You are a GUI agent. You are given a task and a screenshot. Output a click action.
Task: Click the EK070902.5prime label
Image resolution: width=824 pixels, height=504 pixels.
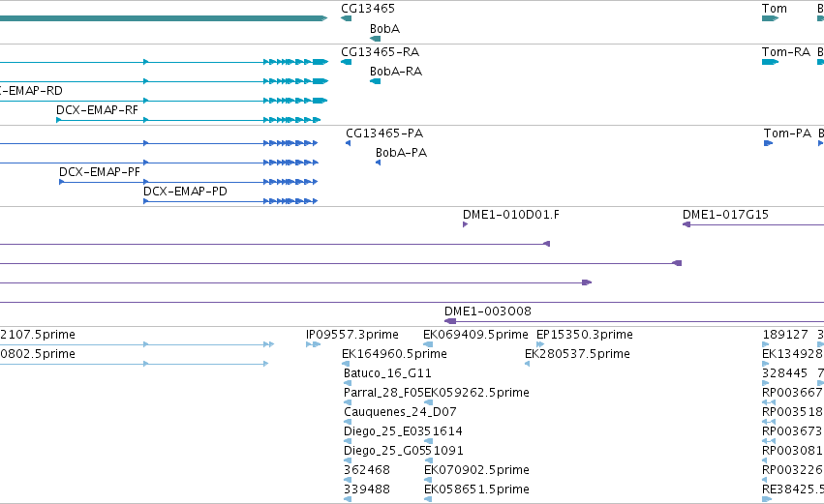click(x=476, y=470)
